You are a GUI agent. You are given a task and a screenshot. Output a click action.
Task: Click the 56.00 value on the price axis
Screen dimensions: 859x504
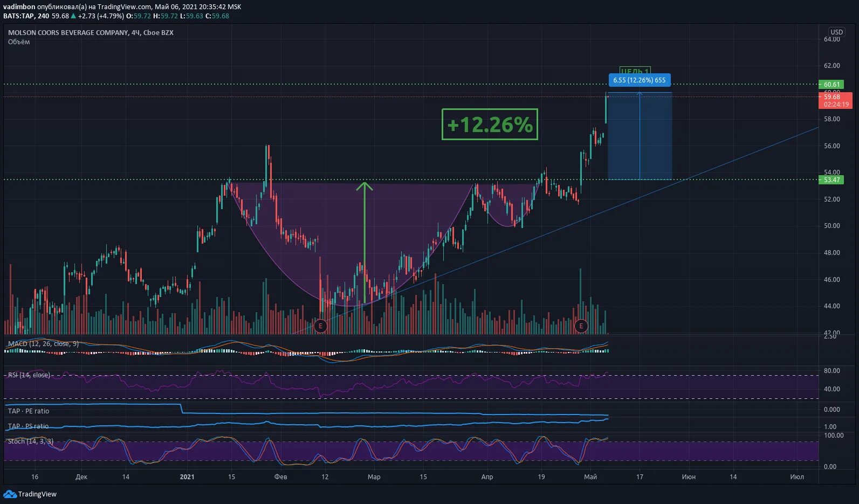pos(832,146)
